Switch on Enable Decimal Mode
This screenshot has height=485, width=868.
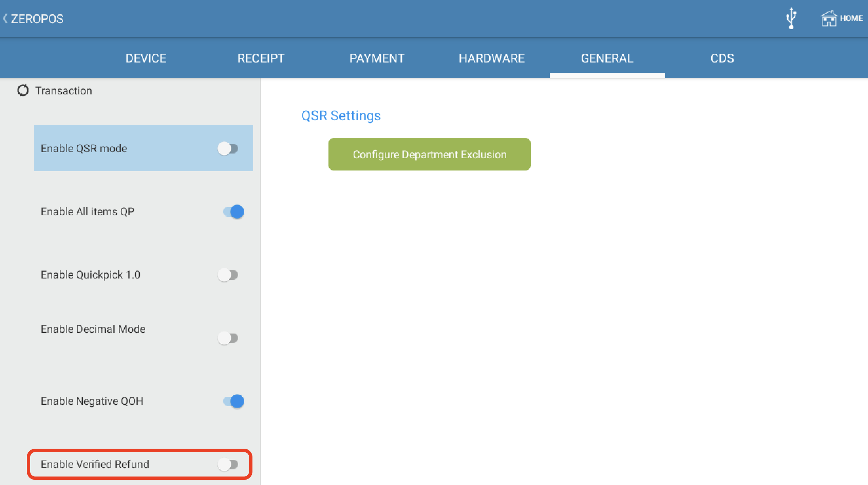click(x=228, y=338)
